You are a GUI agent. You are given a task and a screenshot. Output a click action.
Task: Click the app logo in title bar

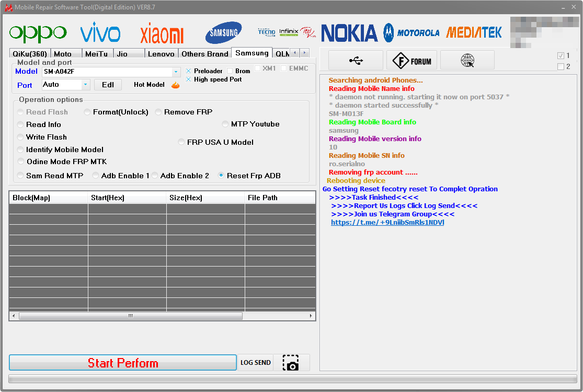tap(8, 7)
